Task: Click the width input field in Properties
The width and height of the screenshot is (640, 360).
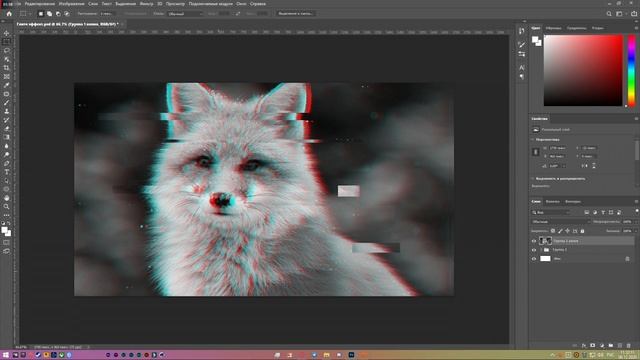Action: pos(558,148)
